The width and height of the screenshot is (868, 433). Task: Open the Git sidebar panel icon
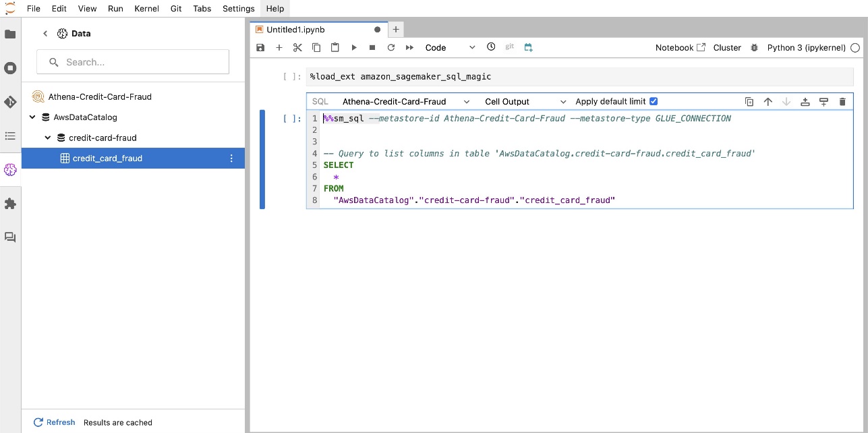(10, 102)
